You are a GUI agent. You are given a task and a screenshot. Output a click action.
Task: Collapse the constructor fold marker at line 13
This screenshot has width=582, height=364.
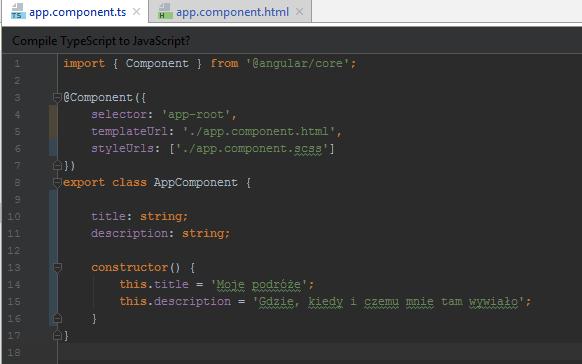[57, 267]
